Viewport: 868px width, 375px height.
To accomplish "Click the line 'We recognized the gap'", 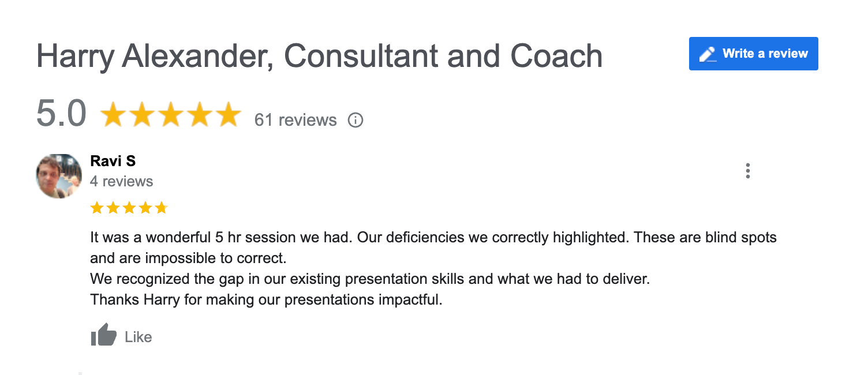I will 370,279.
